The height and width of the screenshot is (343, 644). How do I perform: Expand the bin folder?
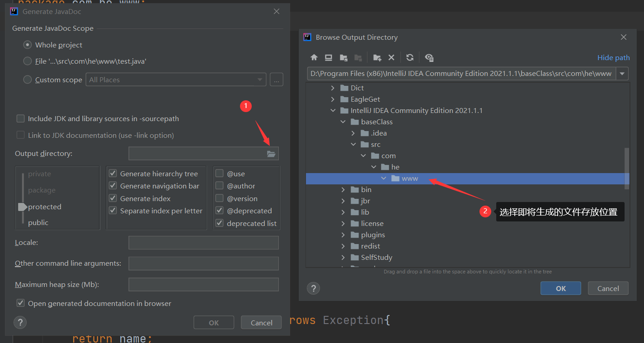[343, 189]
